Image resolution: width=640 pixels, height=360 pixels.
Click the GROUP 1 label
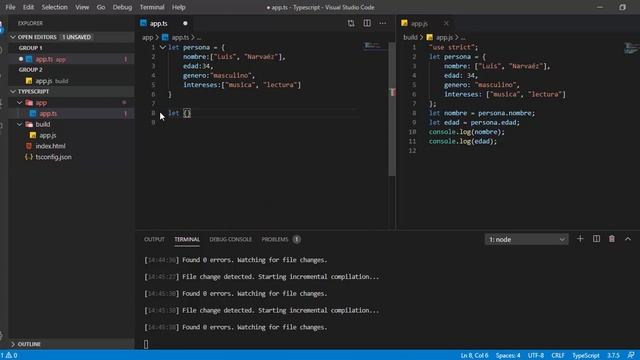(30, 48)
